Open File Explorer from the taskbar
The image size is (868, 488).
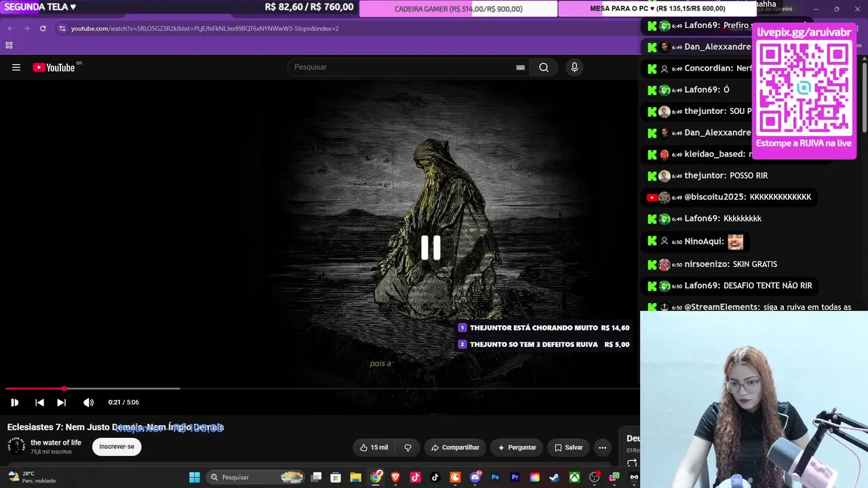[x=355, y=477]
